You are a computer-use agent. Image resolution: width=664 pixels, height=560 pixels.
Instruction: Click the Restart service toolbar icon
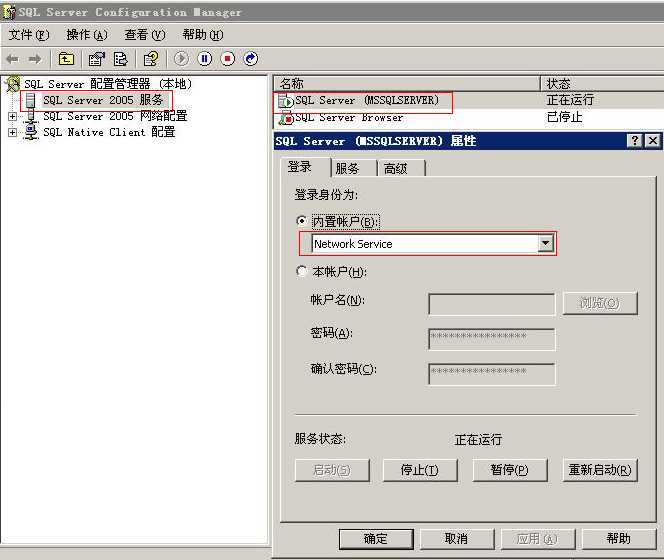point(251,58)
